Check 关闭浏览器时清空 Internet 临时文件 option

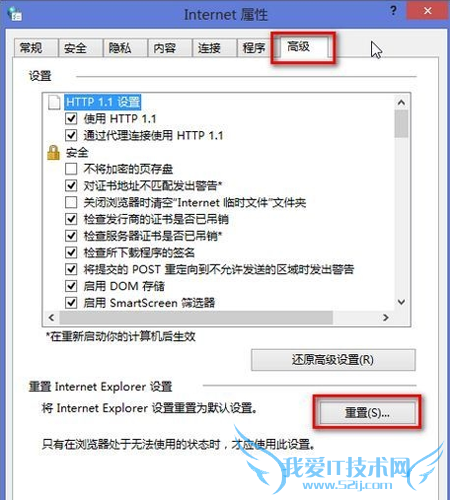click(x=71, y=202)
